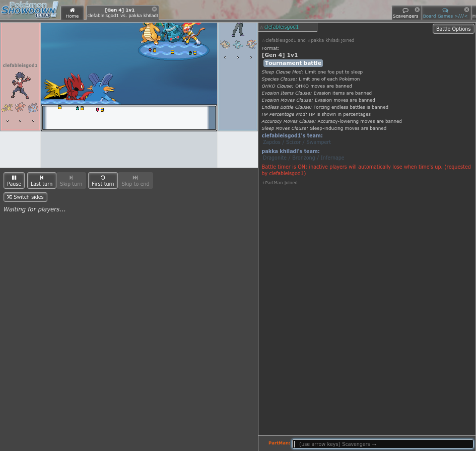Focus the chat message input field

pos(382,444)
